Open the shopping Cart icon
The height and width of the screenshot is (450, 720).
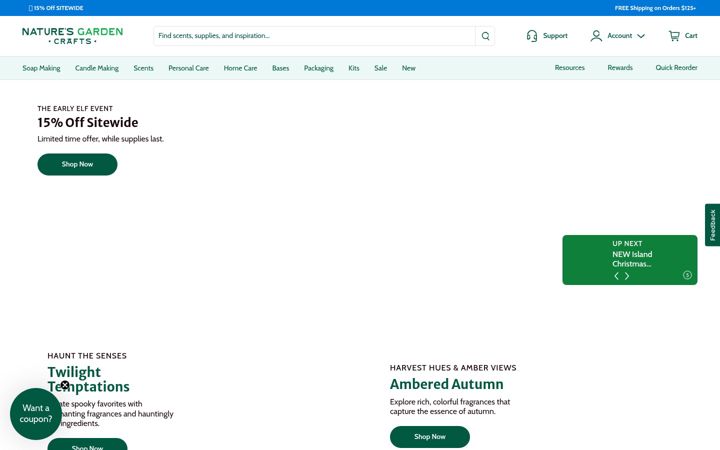(674, 36)
